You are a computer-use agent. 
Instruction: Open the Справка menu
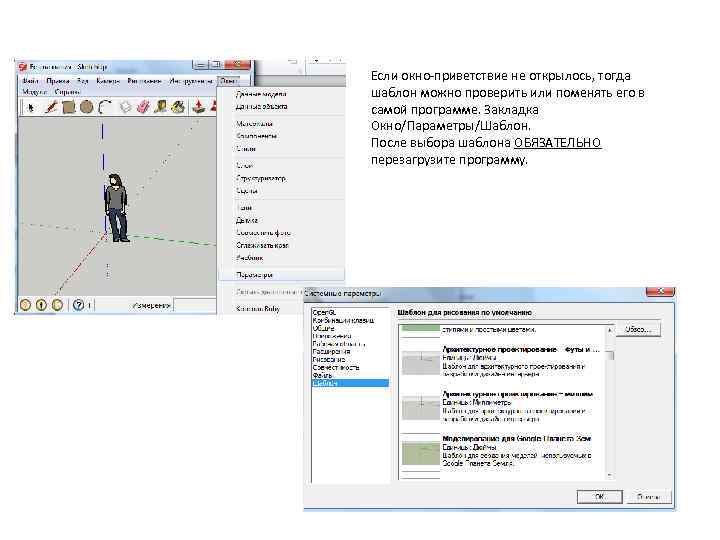coord(68,91)
